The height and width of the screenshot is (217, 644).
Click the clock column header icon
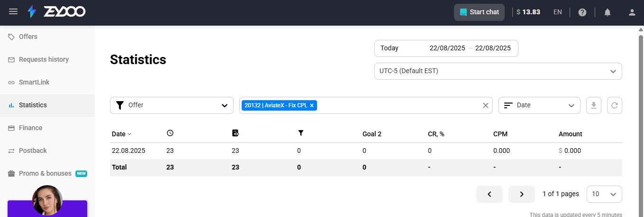click(x=170, y=133)
